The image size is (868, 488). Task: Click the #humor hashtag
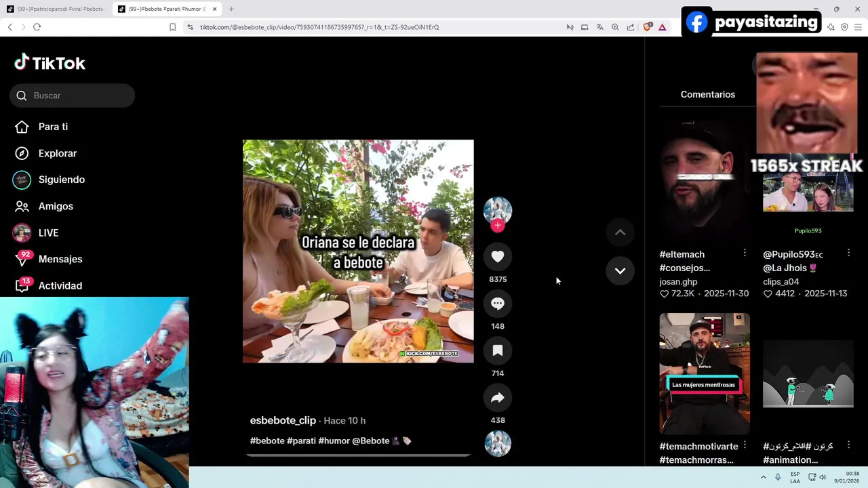pyautogui.click(x=334, y=441)
